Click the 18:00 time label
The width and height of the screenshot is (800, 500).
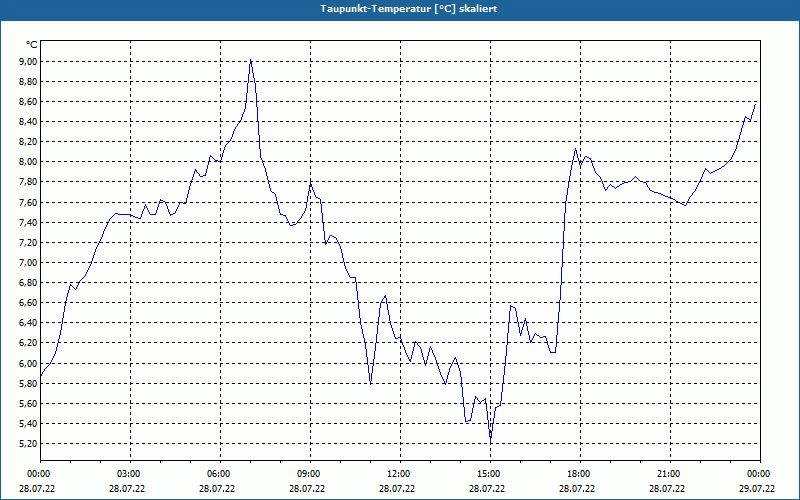[x=578, y=474]
